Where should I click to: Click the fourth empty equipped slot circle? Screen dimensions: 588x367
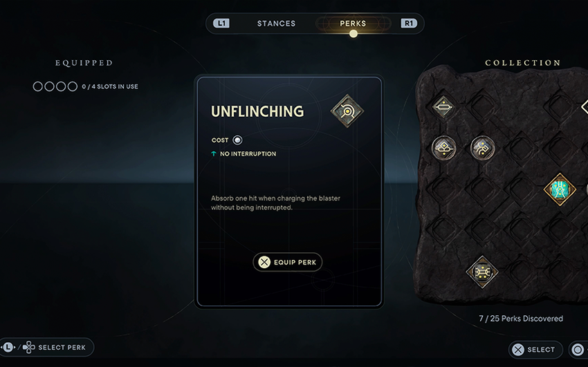pos(72,86)
